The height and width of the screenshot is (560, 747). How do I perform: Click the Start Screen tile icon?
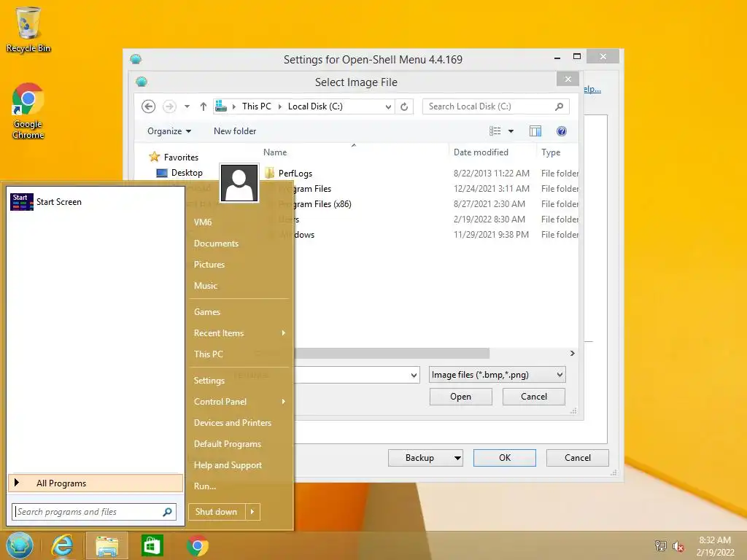click(x=21, y=202)
